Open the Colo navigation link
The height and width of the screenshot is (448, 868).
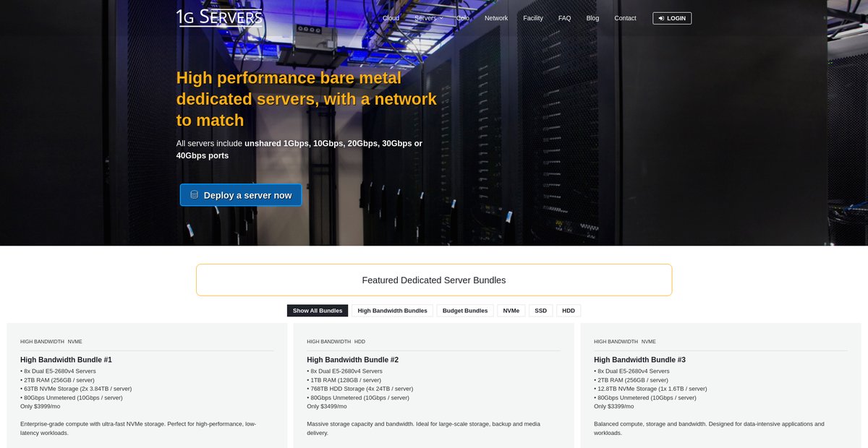[x=463, y=18]
